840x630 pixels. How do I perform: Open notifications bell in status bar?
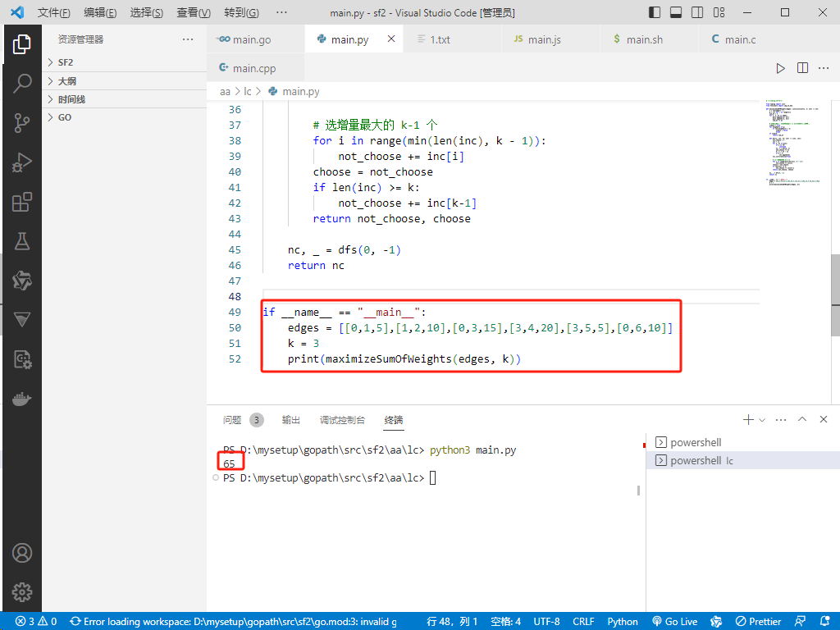click(825, 622)
